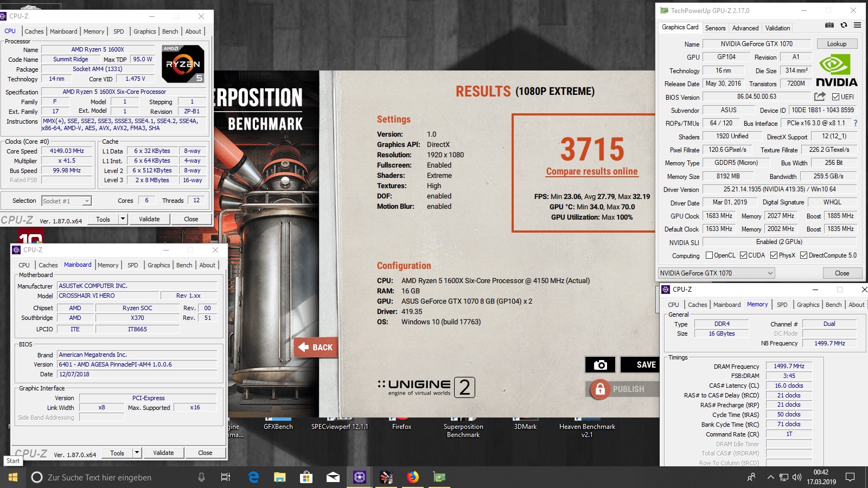Open About tab in top-left CPU-Z window
The height and width of the screenshot is (488, 868).
pyautogui.click(x=193, y=31)
